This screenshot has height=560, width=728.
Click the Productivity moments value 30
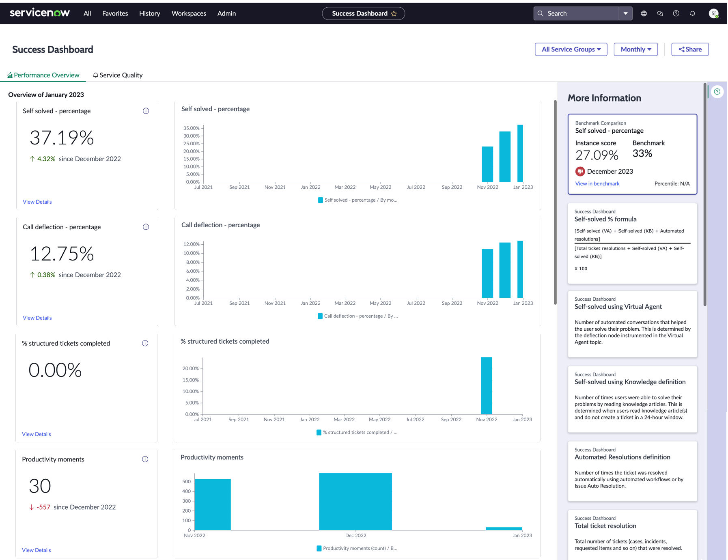click(40, 486)
